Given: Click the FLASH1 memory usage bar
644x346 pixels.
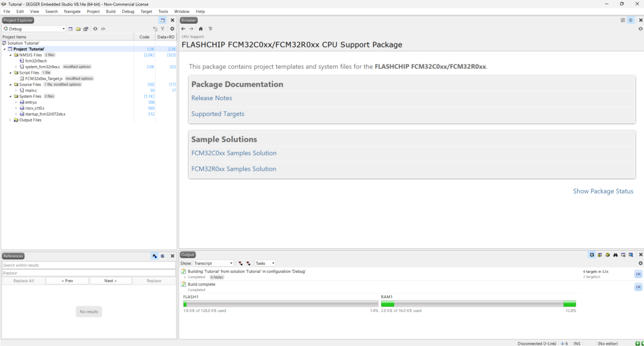Looking at the screenshot, I should coord(280,304).
